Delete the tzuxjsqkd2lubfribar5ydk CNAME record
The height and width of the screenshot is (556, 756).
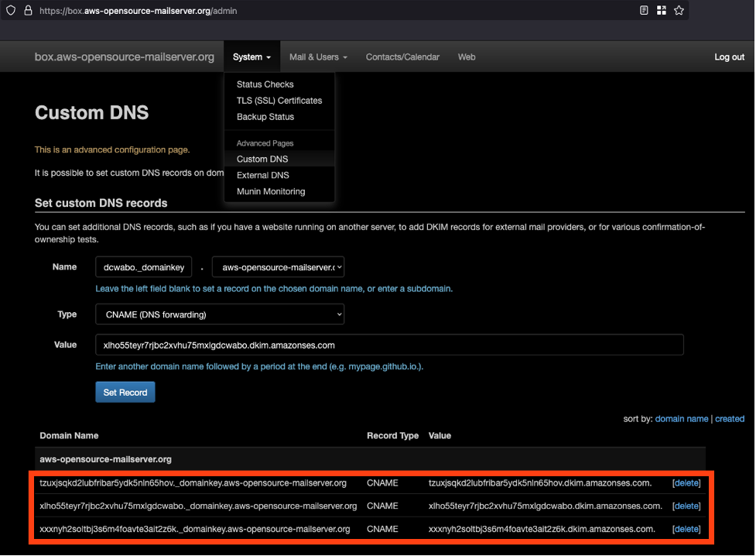pos(686,482)
